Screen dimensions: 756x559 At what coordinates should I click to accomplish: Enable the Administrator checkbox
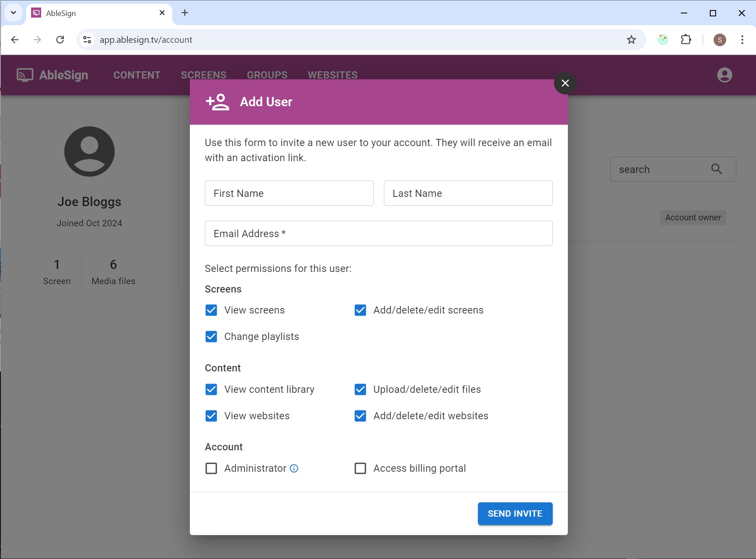point(211,468)
